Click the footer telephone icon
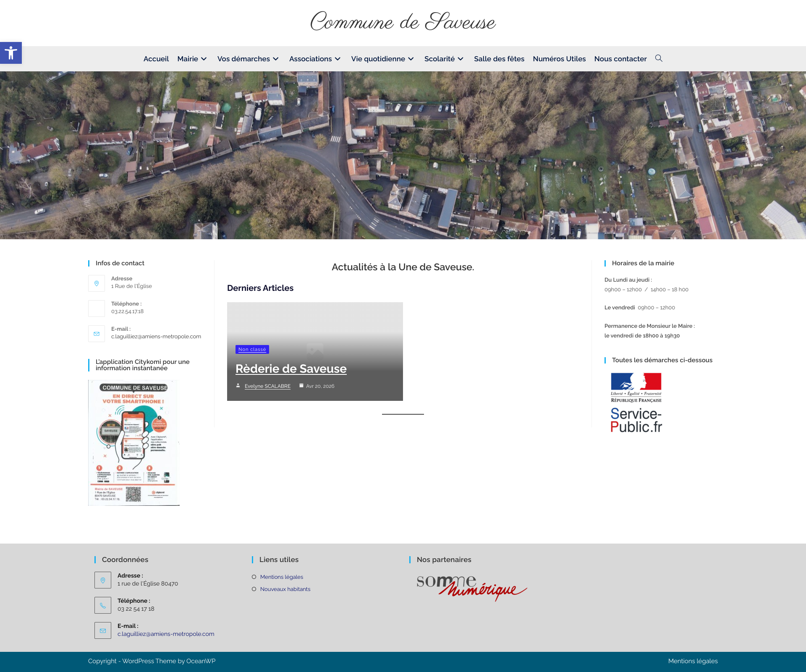The height and width of the screenshot is (672, 806). click(103, 605)
